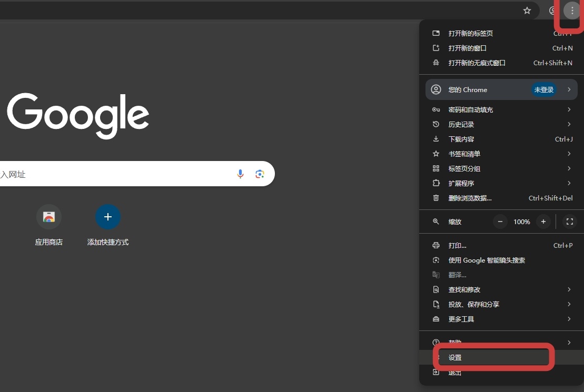
Task: Click the 100% zoom level value
Action: tap(521, 222)
